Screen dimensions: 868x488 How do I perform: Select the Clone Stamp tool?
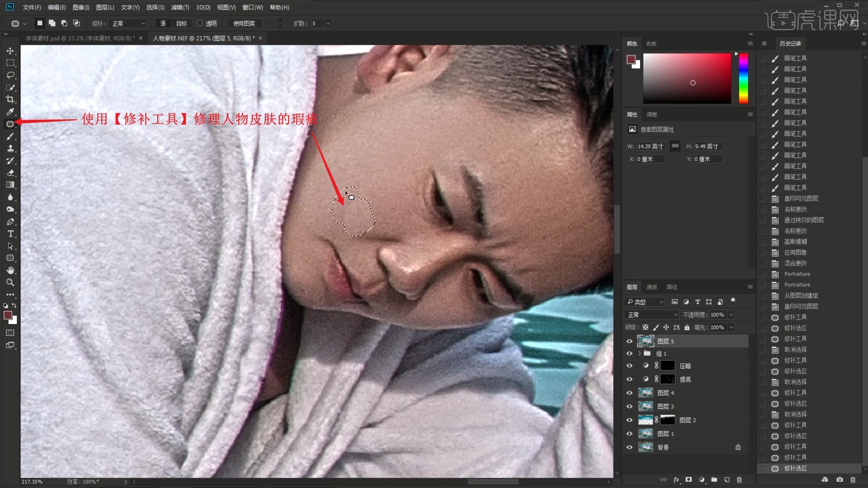point(10,148)
